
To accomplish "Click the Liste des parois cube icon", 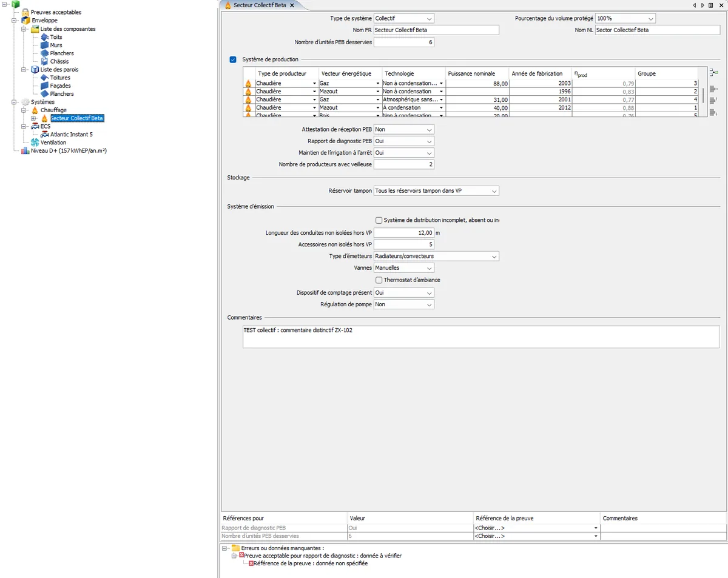I will pyautogui.click(x=35, y=70).
